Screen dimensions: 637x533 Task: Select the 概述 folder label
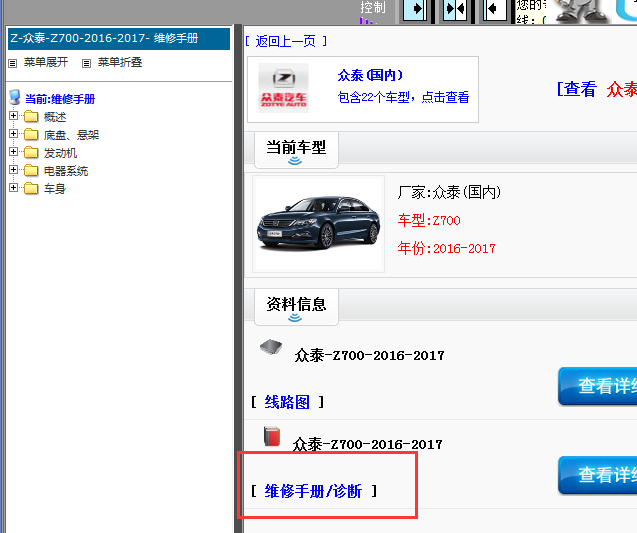[55, 117]
